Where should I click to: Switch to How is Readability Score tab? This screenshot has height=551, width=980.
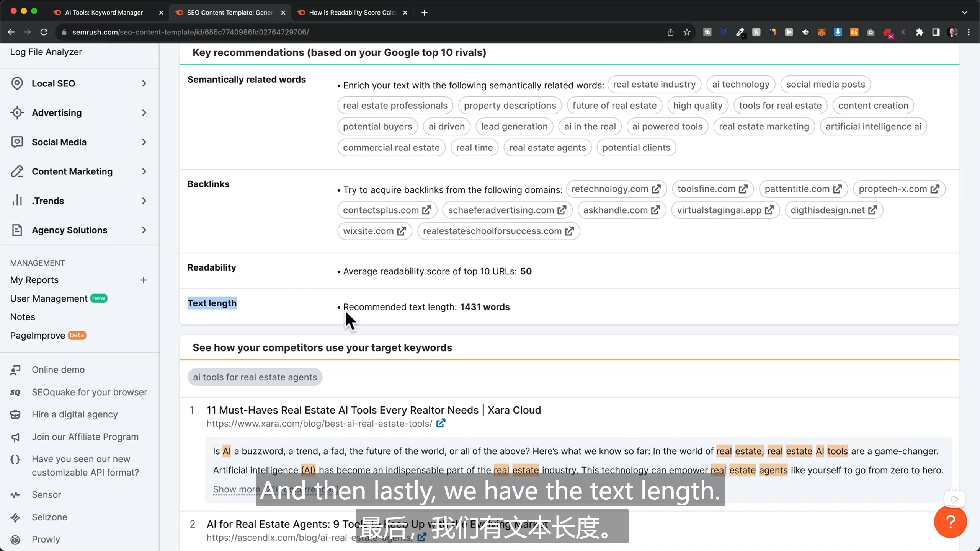tap(352, 13)
